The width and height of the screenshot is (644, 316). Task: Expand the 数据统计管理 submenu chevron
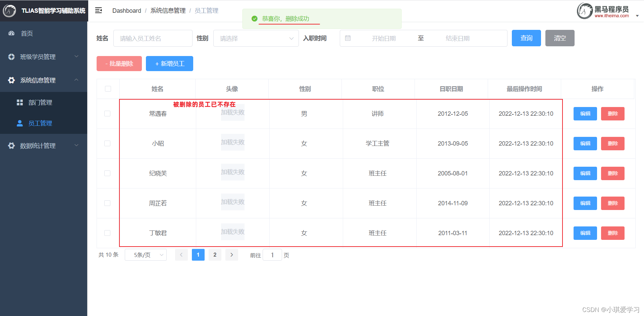76,145
